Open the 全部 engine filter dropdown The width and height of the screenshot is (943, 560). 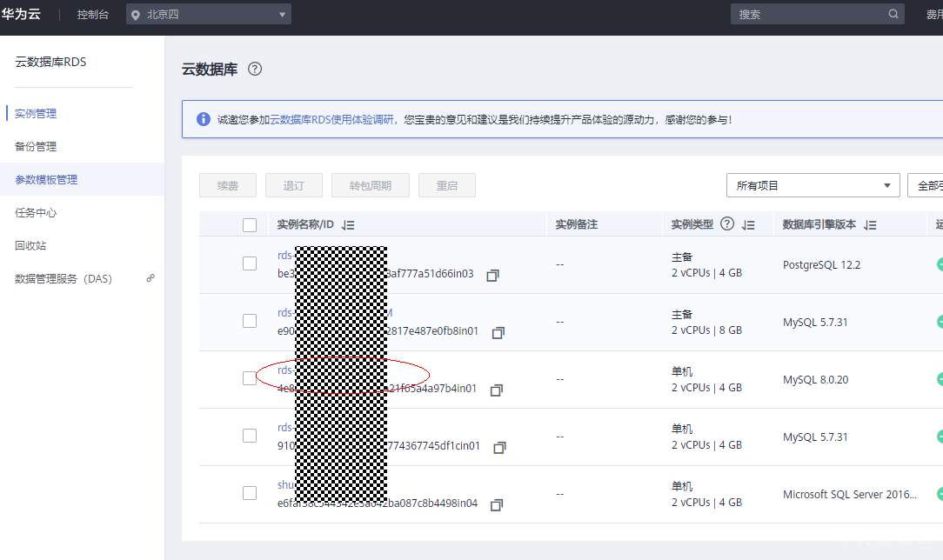[x=926, y=186]
